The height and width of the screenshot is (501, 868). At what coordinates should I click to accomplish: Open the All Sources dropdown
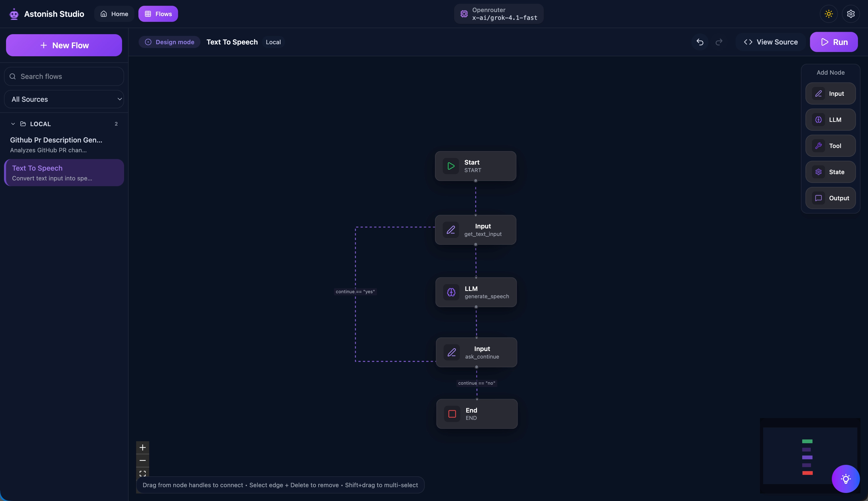click(64, 99)
